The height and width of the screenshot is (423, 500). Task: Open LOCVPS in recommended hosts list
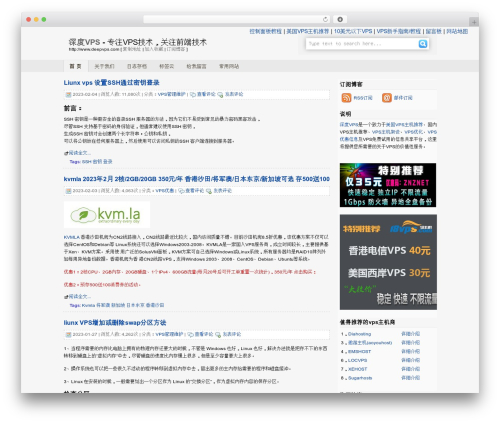(x=357, y=361)
